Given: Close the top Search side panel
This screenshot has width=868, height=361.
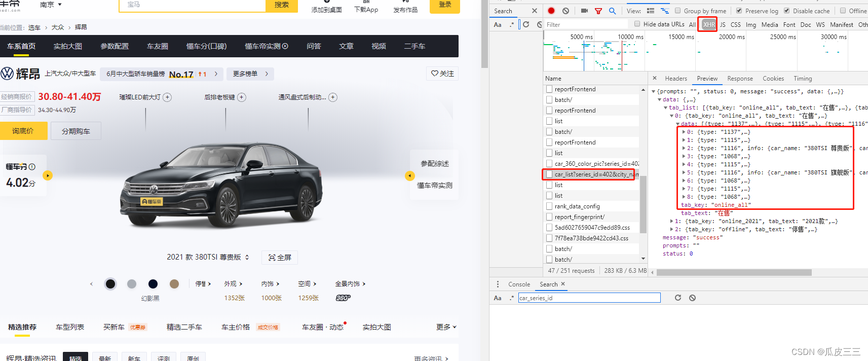Looking at the screenshot, I should click(535, 11).
